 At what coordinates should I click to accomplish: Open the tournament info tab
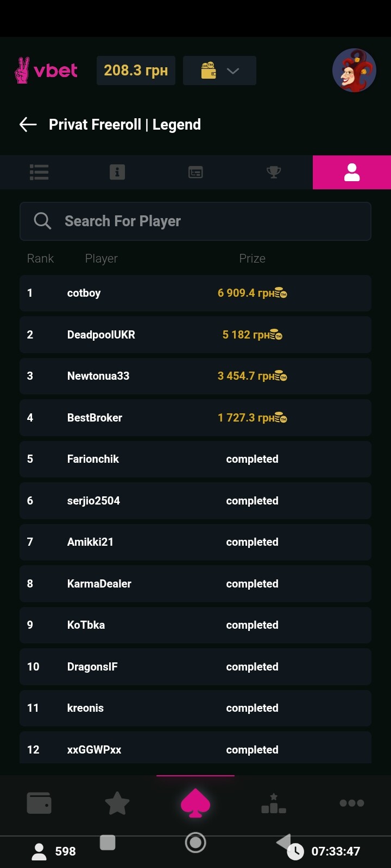(x=117, y=172)
